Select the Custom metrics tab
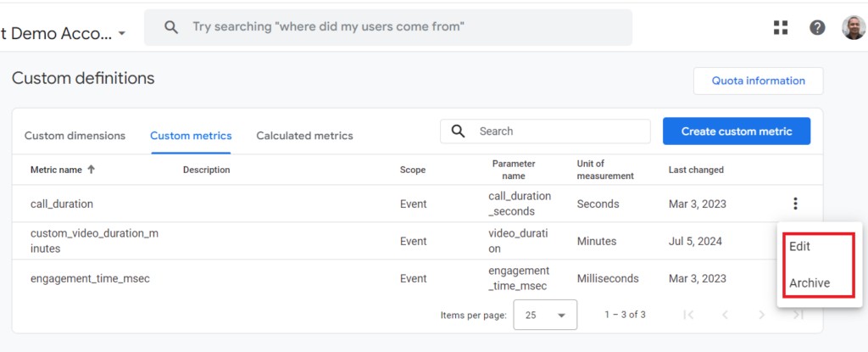 click(191, 135)
